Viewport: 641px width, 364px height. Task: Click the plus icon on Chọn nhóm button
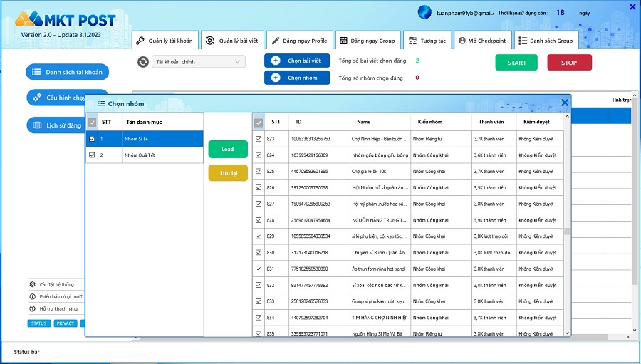(x=276, y=78)
